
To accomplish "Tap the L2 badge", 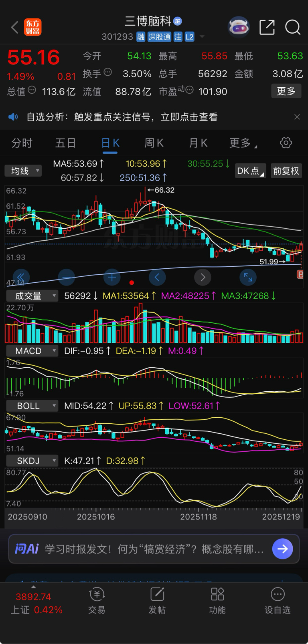I will [x=190, y=37].
